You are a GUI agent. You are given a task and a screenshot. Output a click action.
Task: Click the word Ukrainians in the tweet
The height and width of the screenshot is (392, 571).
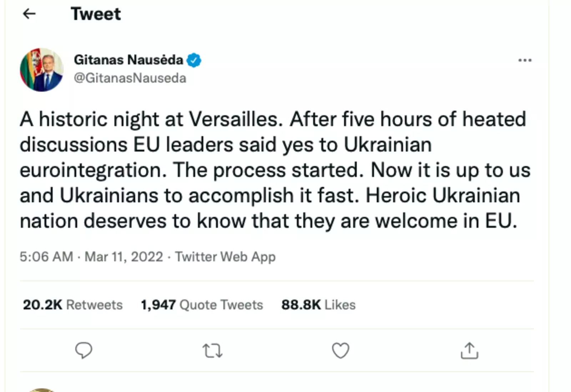tap(109, 195)
